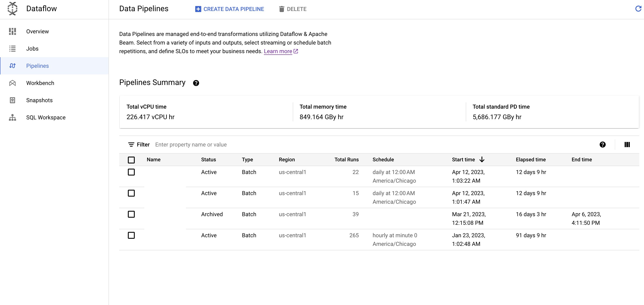The height and width of the screenshot is (305, 644).
Task: Open external link icon beside Learn more
Action: pyautogui.click(x=296, y=51)
